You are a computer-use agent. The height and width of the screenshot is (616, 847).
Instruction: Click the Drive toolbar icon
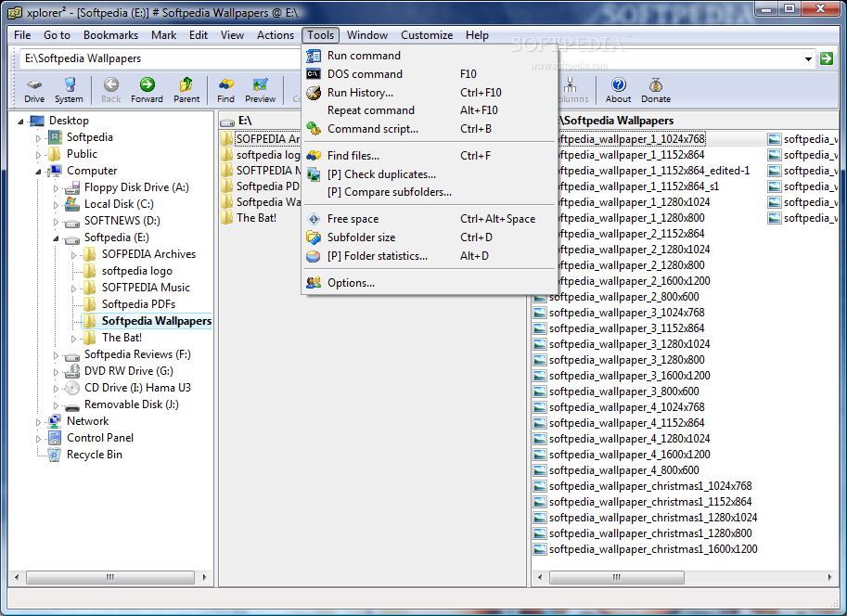coord(34,84)
